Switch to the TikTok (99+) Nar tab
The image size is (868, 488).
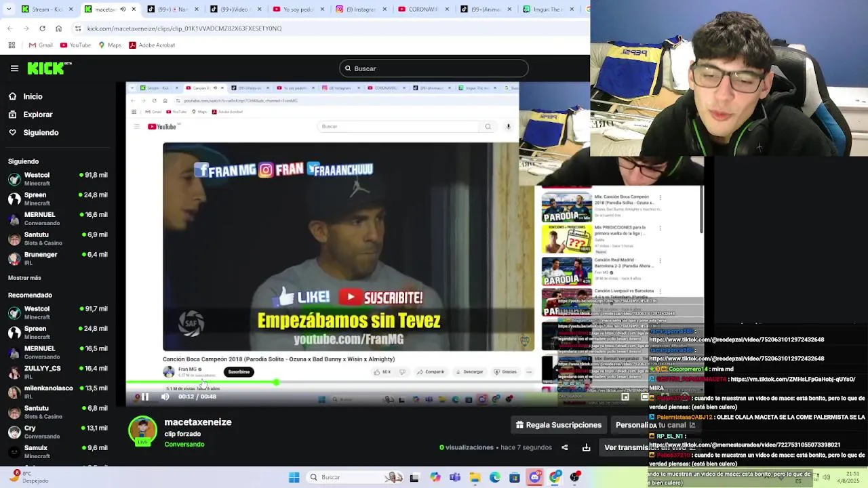(x=173, y=9)
